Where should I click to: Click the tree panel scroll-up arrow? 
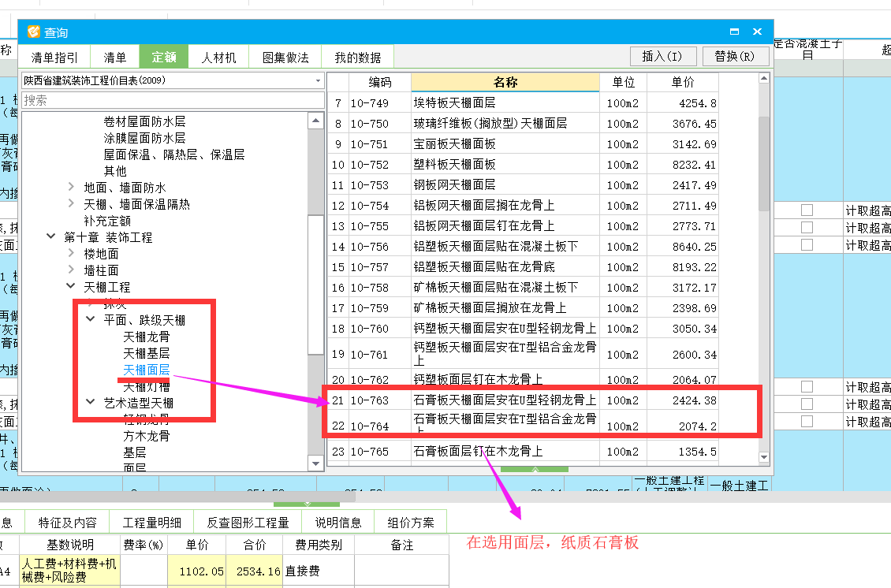(x=316, y=121)
